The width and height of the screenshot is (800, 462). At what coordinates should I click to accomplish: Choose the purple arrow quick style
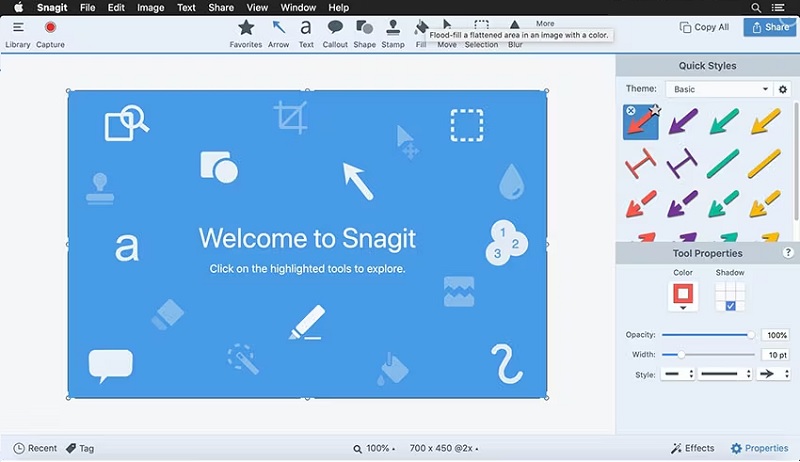point(683,121)
